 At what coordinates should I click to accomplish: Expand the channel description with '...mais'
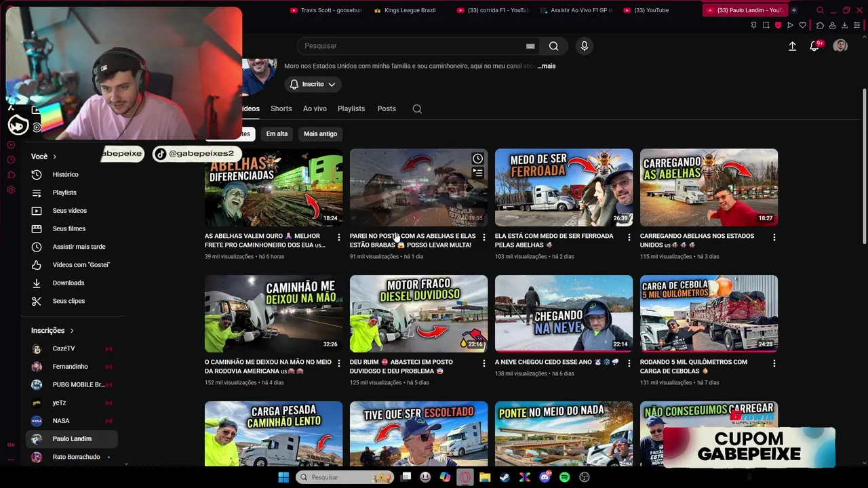pos(547,66)
